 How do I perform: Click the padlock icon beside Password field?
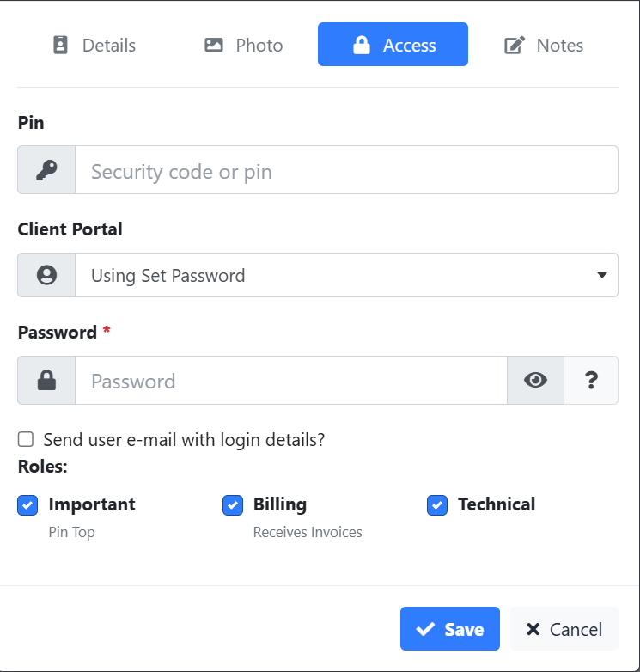(46, 381)
